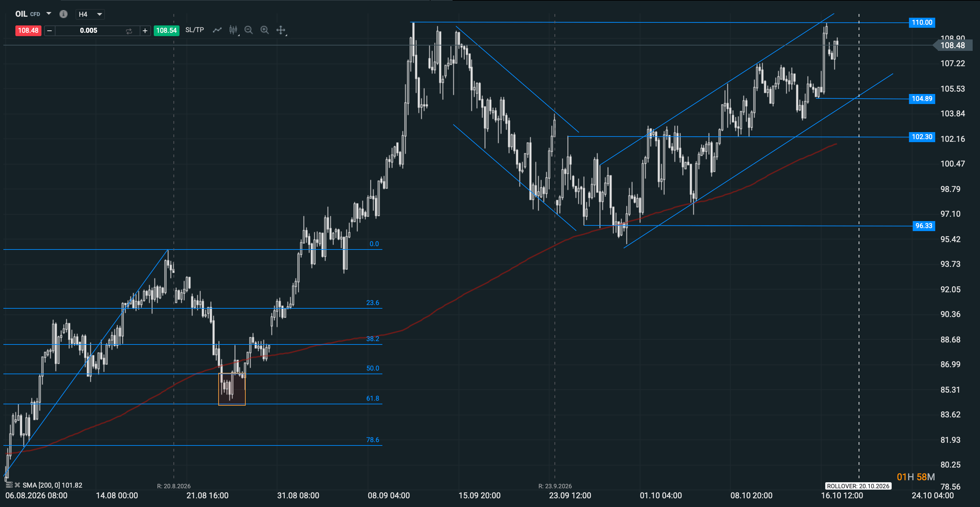Zoom out the chart with magnifier minus
980x507 pixels.
[249, 30]
